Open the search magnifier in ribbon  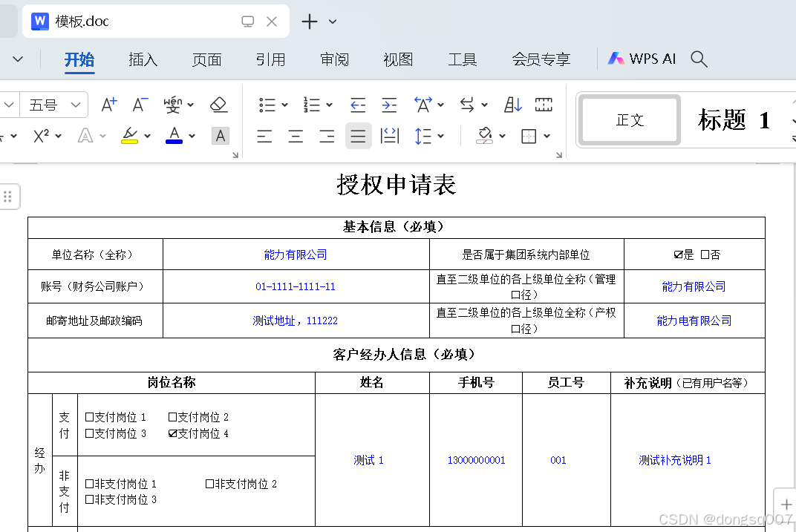click(699, 59)
